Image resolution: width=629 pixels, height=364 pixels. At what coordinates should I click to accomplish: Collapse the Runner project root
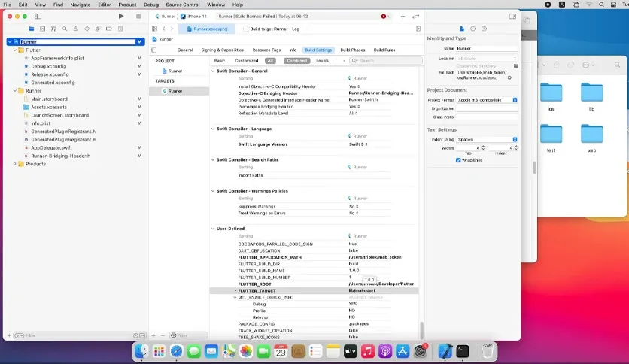(x=10, y=41)
